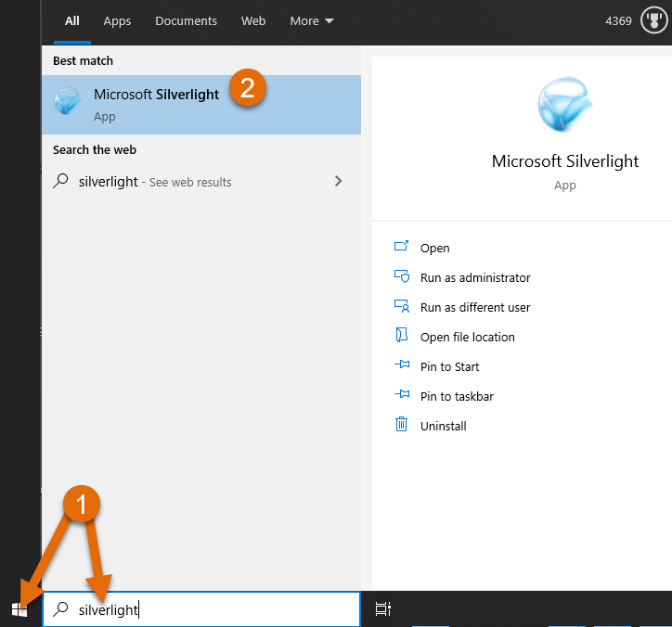Screen dimensions: 672x627
Task: Click the magnifier icon in the search box
Action: click(60, 608)
